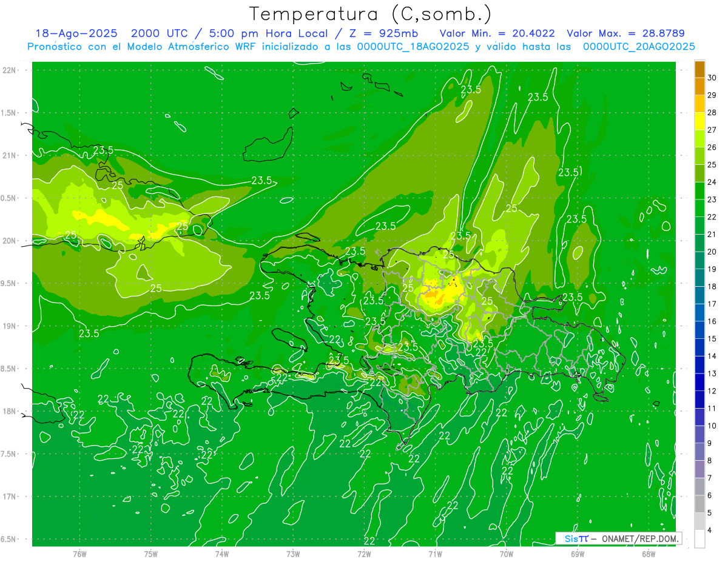Click the '72W' longitude axis label
Viewport: 728px width, 562px height.
click(364, 554)
